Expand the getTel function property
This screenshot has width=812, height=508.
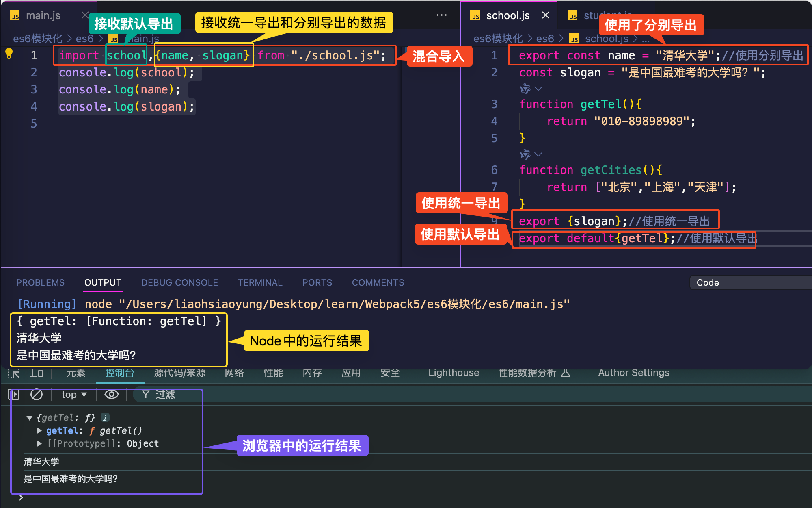[x=39, y=430]
